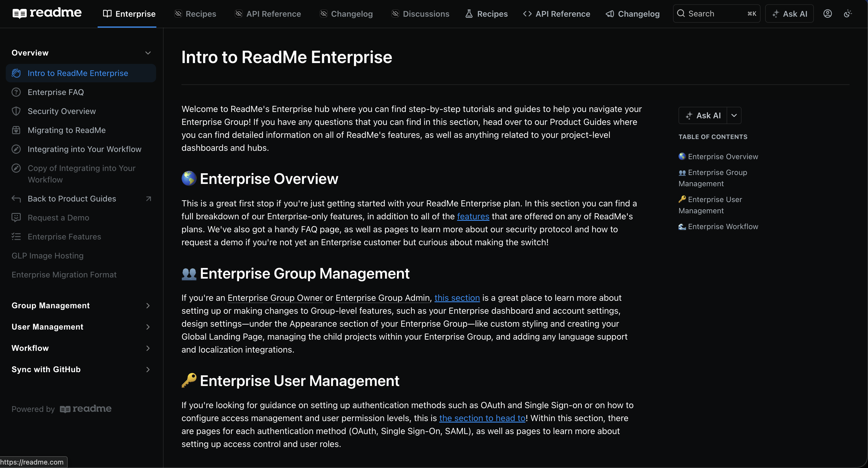Click the compass icon for Integrating into Your Workflow
This screenshot has width=868, height=468.
coord(16,149)
